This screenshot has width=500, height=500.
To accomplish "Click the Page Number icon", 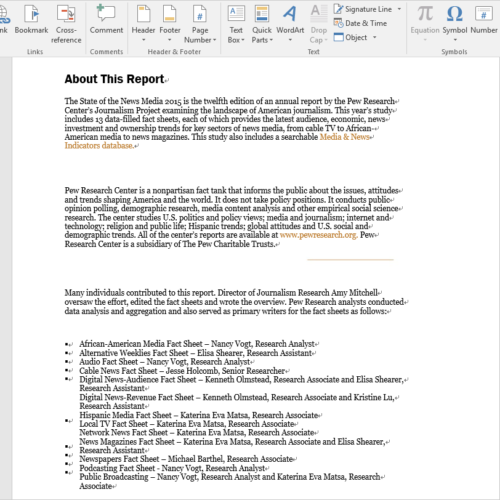I will point(200,14).
